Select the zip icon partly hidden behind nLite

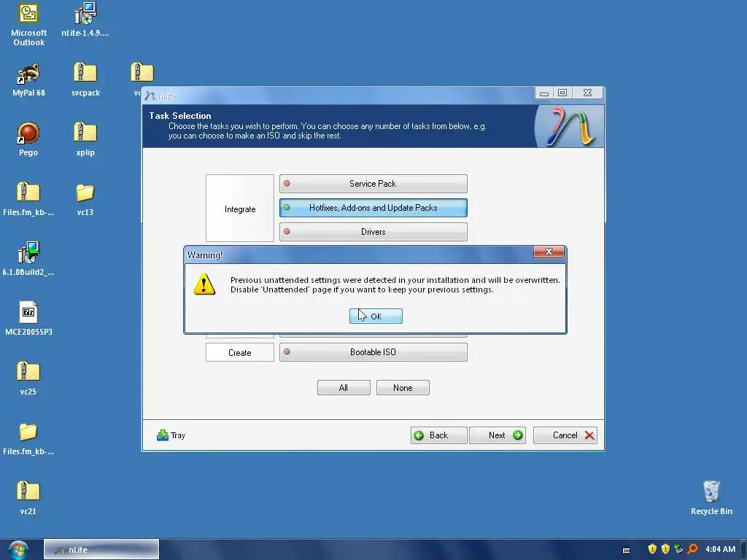click(x=142, y=73)
